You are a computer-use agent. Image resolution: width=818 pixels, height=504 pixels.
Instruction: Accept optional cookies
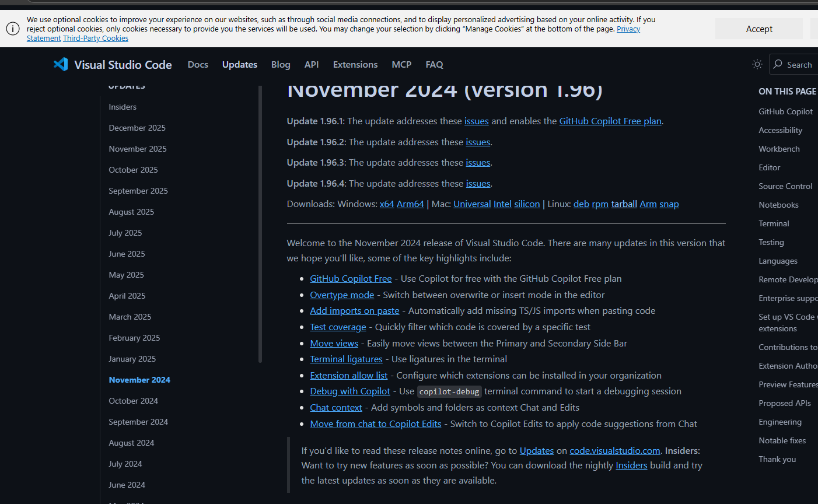click(x=759, y=29)
